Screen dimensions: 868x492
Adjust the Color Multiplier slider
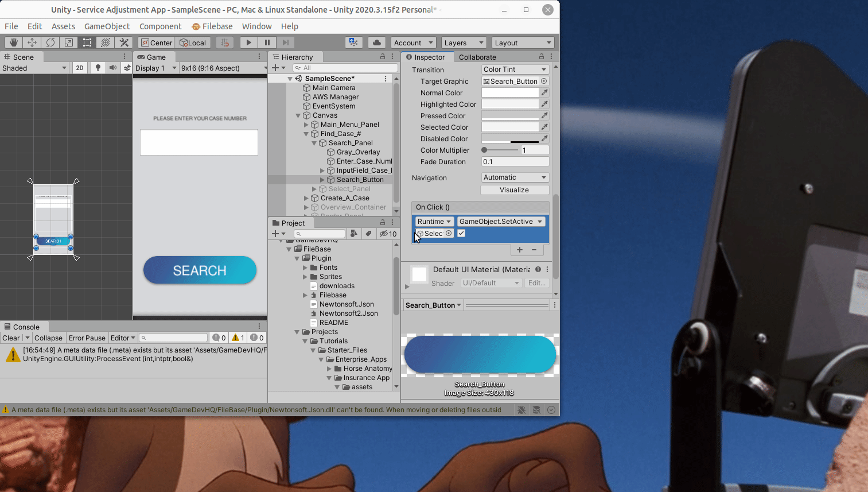click(500, 150)
